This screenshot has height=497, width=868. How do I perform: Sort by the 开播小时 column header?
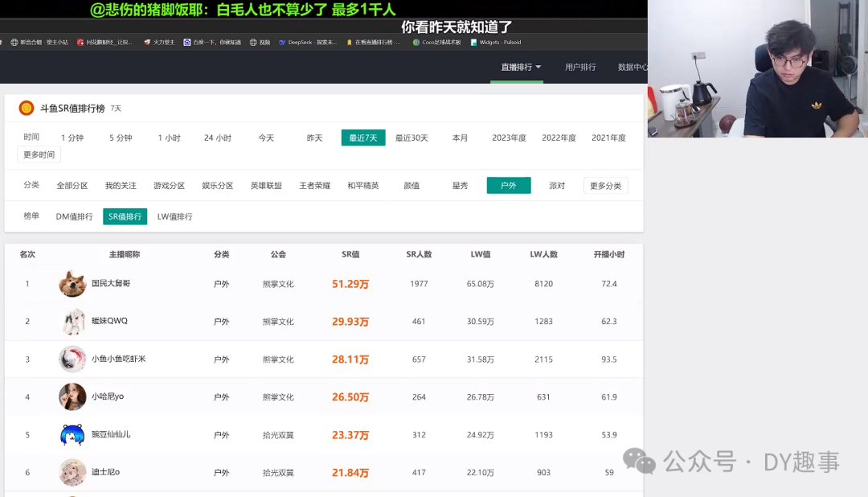click(x=609, y=254)
